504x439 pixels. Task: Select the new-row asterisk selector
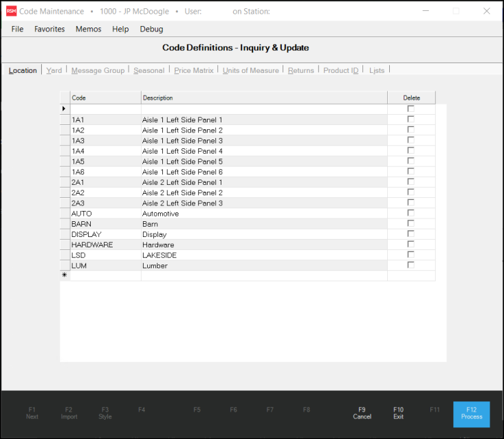coord(65,275)
